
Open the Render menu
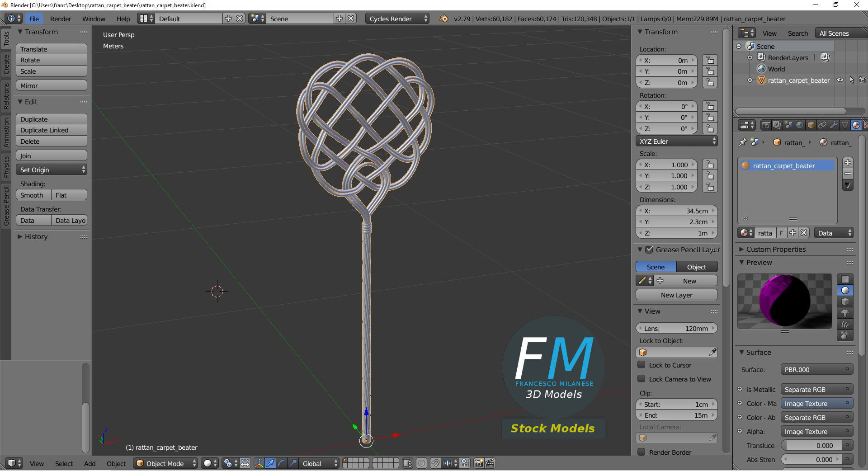61,19
